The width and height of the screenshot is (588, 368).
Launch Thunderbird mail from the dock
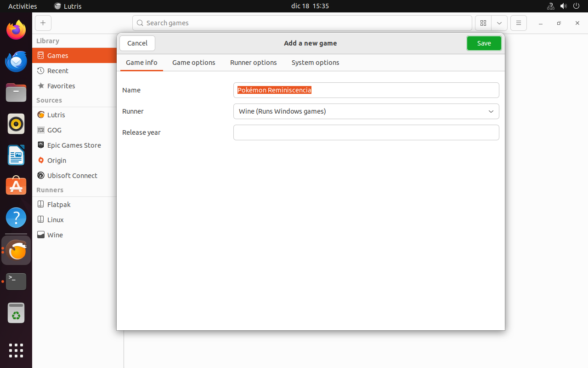(x=16, y=61)
